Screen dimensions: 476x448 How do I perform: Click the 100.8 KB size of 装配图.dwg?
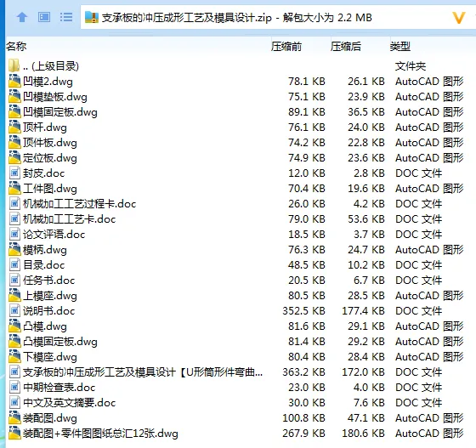tap(303, 418)
